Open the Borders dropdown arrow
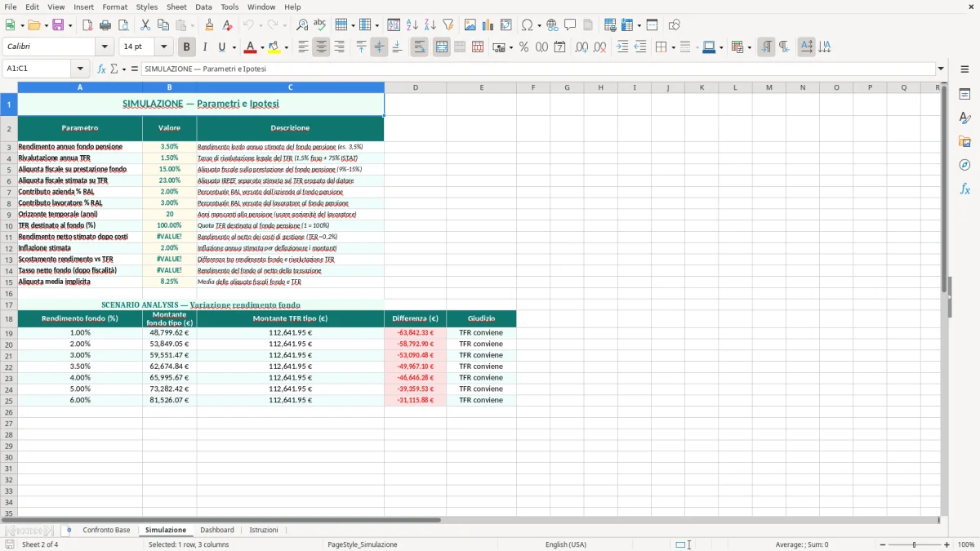This screenshot has width=980, height=551. tap(672, 47)
